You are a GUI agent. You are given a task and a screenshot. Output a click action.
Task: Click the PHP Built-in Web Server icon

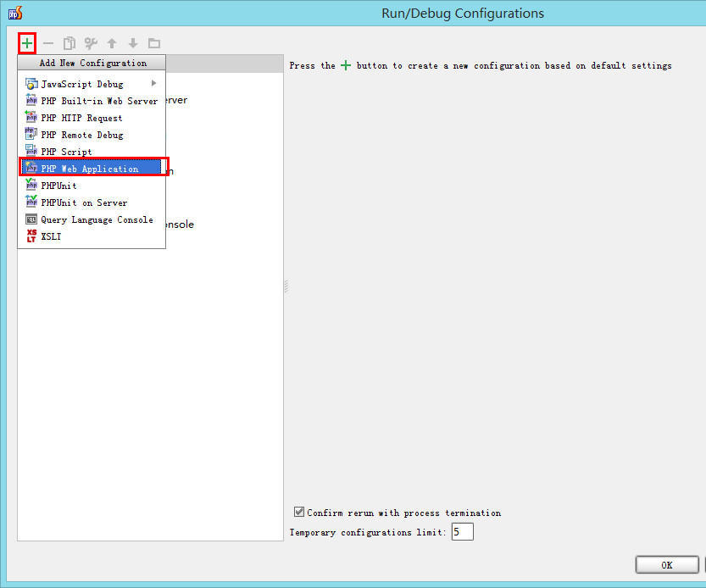[x=31, y=101]
